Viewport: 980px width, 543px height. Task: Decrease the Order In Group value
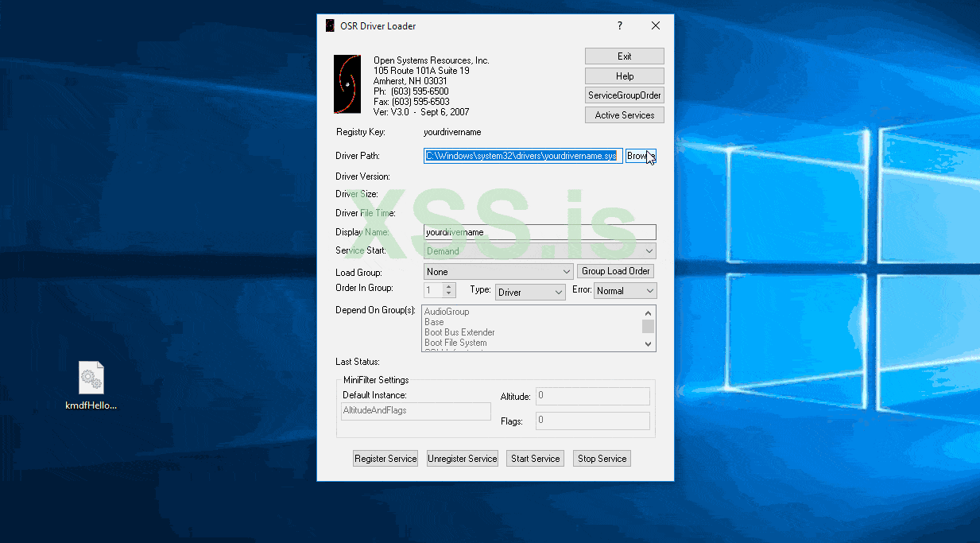tap(448, 295)
